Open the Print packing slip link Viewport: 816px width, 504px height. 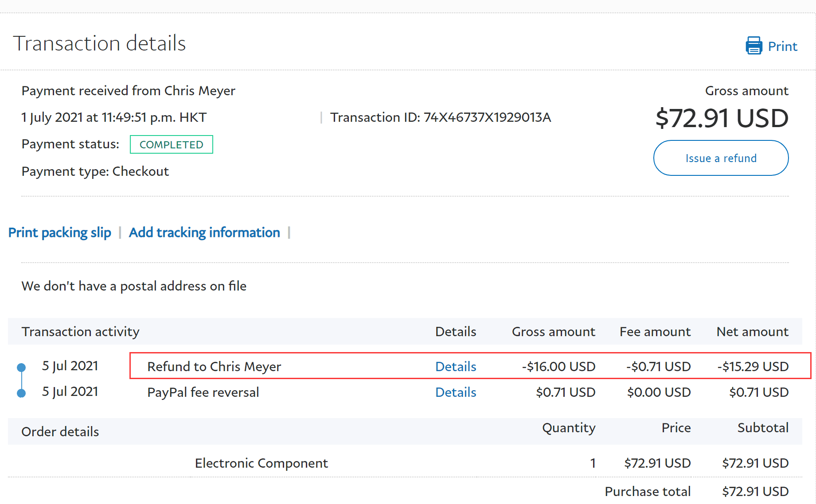pyautogui.click(x=60, y=233)
